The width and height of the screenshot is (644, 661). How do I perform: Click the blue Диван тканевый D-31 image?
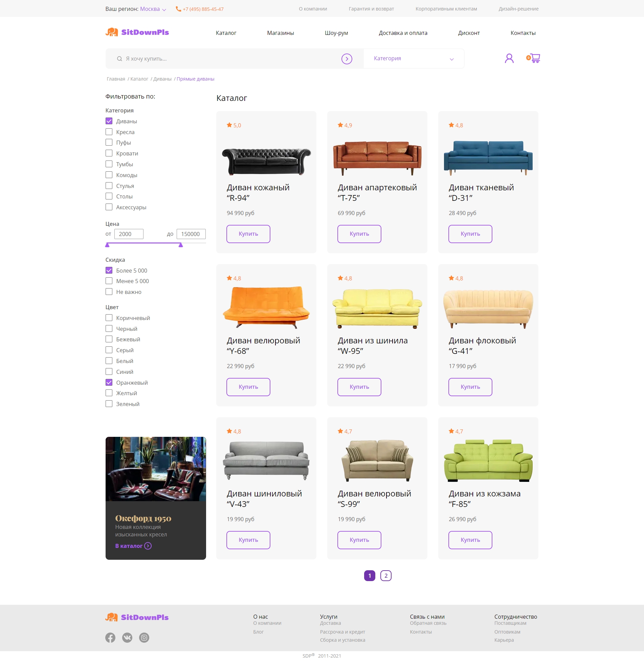(x=488, y=157)
